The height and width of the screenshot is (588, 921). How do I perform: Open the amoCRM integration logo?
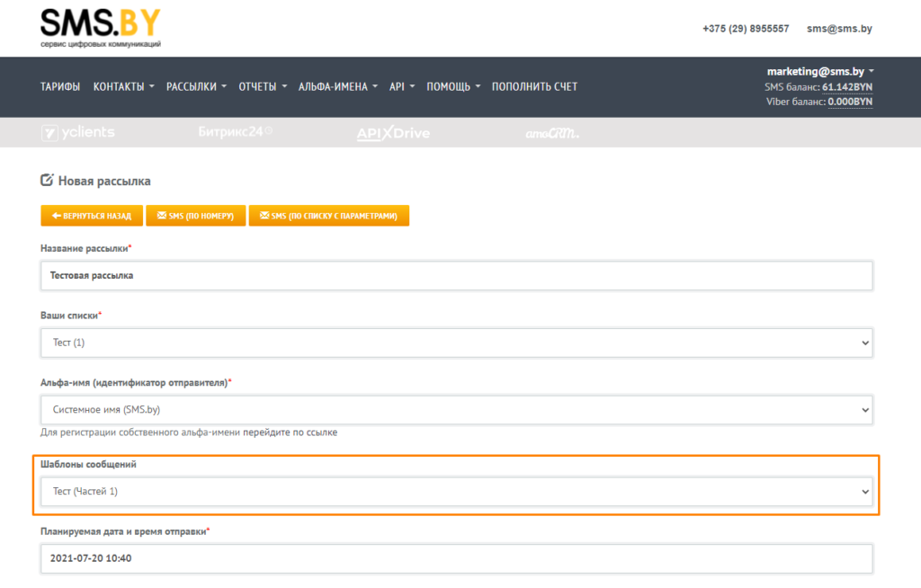click(x=552, y=133)
